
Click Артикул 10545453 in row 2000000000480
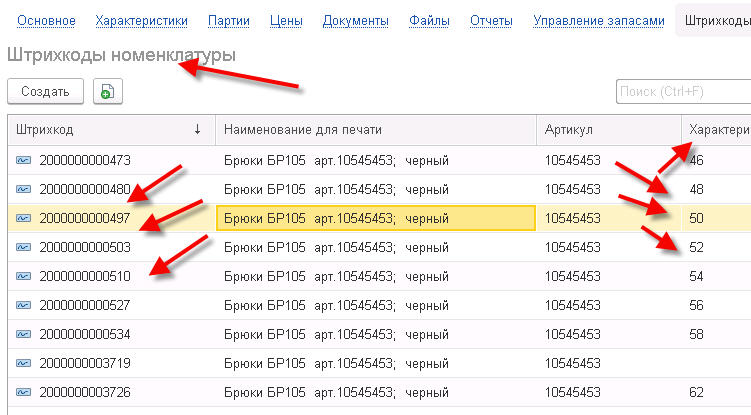pos(572,189)
